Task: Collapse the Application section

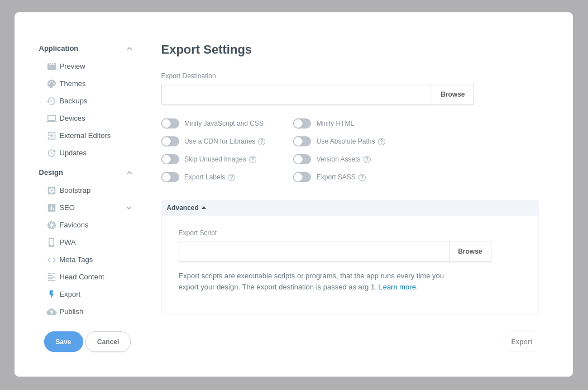Action: click(x=129, y=48)
